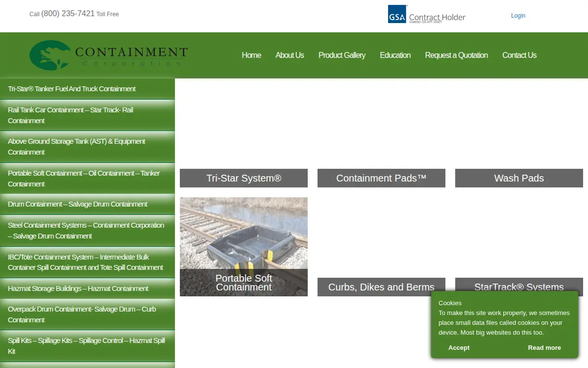Go to the Contact Us page

pos(519,55)
